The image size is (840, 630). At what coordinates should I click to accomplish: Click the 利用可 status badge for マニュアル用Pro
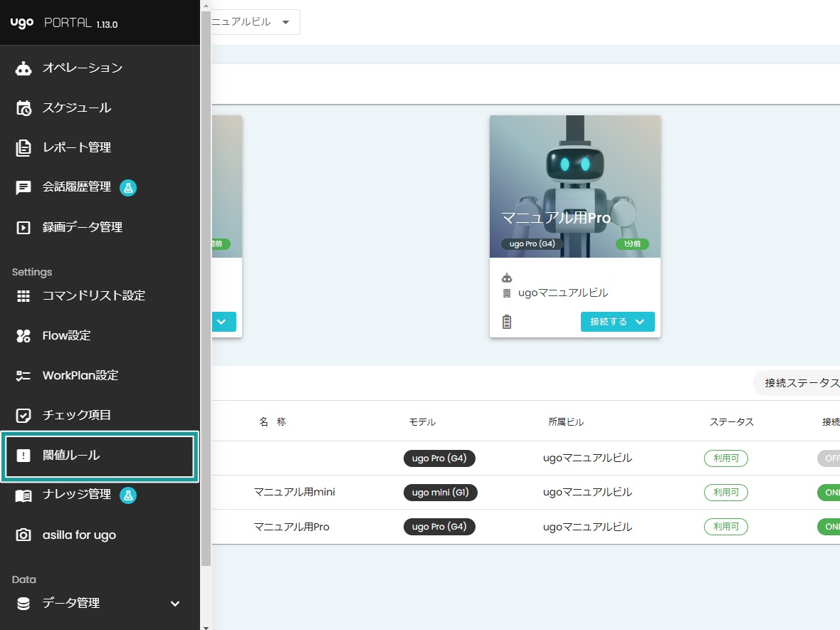tap(725, 526)
